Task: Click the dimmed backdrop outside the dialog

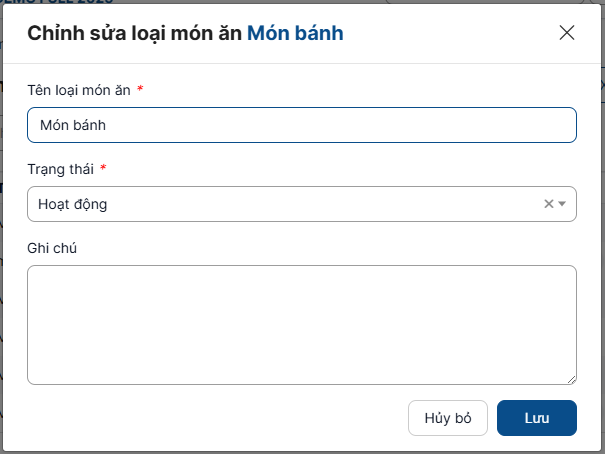Action: pyautogui.click(x=2, y=300)
